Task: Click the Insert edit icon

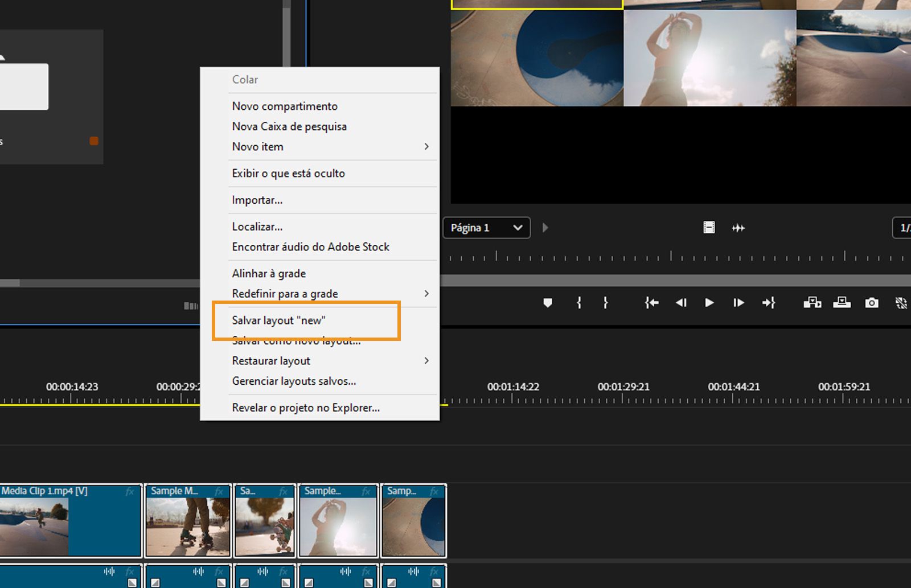Action: click(x=812, y=303)
